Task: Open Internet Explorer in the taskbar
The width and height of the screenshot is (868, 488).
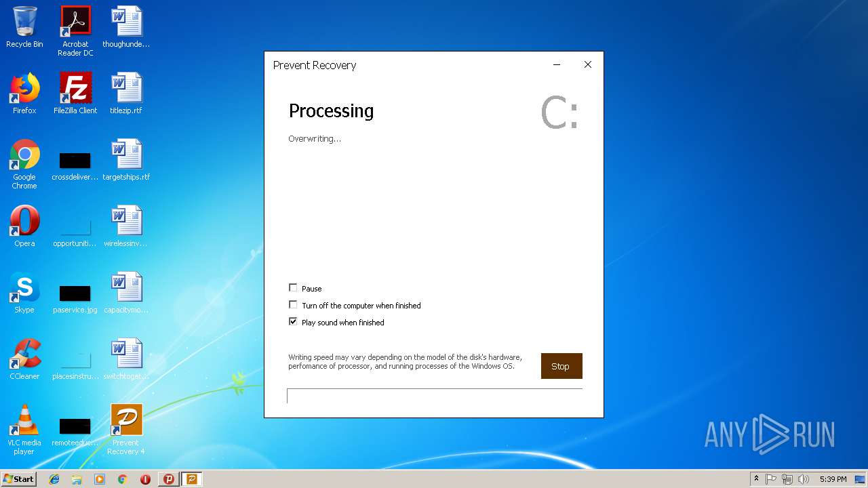Action: click(54, 479)
